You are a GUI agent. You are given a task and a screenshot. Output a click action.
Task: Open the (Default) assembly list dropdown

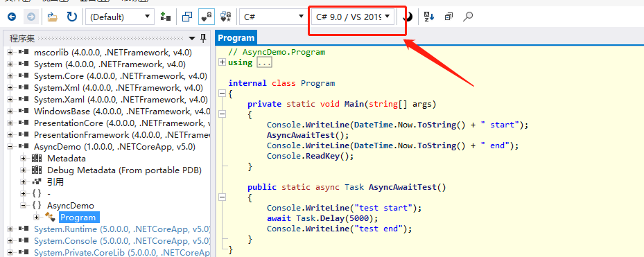121,17
